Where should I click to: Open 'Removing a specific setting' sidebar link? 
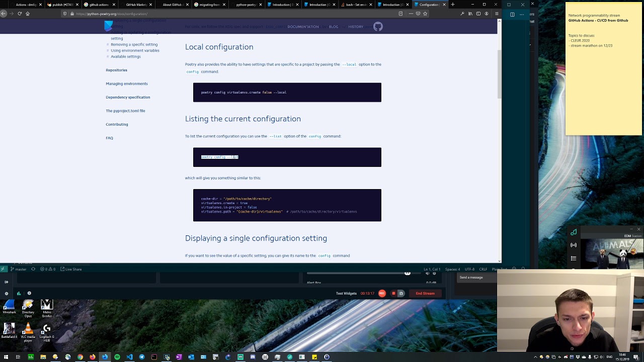click(134, 44)
